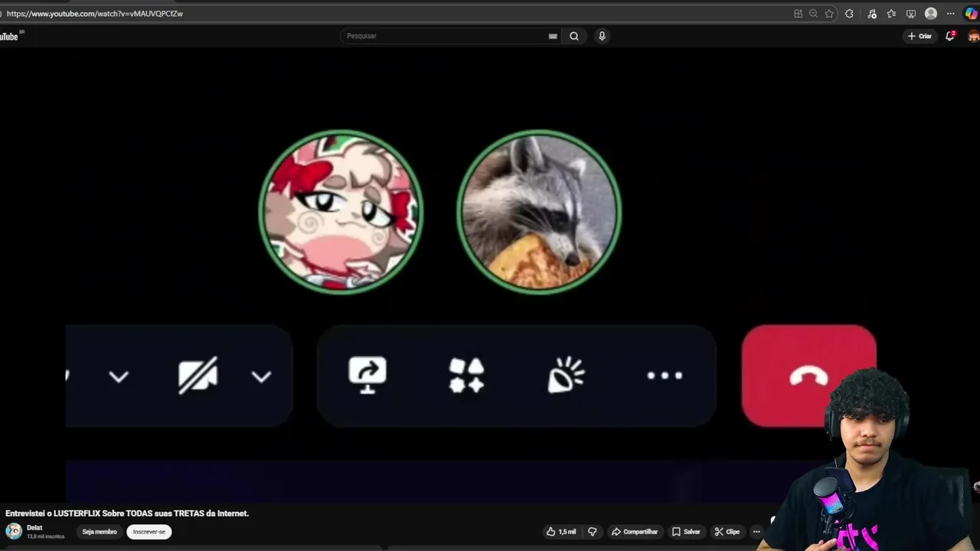980x551 pixels.
Task: Click the cartoon character call avatar
Action: coord(341,212)
